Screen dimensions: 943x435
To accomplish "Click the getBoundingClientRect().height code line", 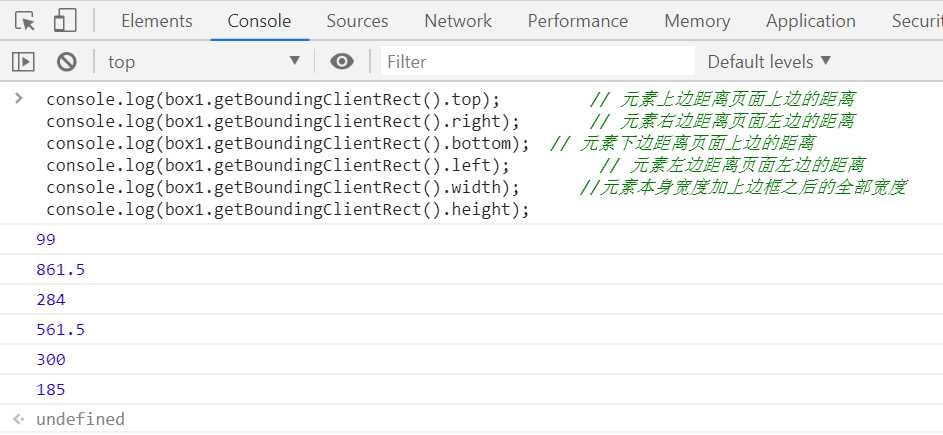I will pos(287,209).
